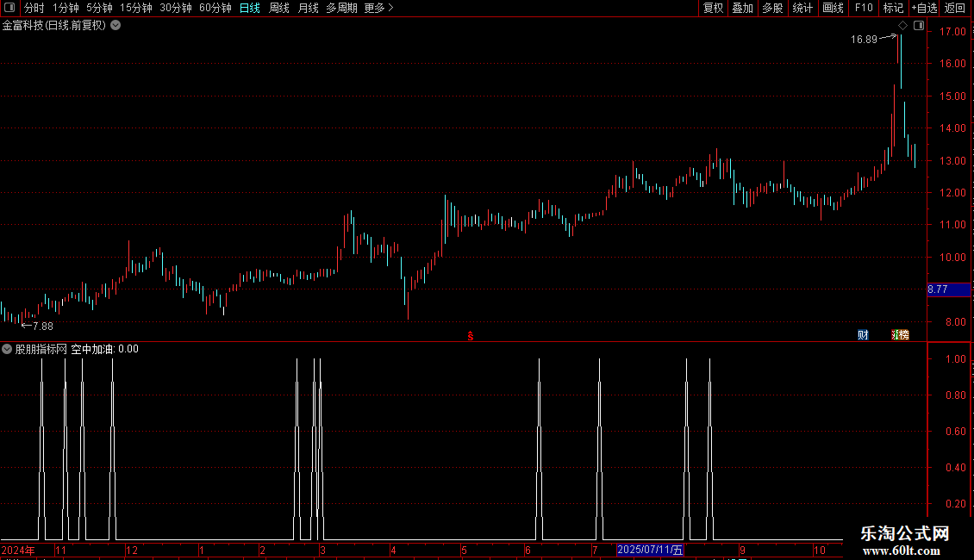Screen dimensions: 974x560
Task: Open 多周期 multi-period view
Action: [x=341, y=8]
